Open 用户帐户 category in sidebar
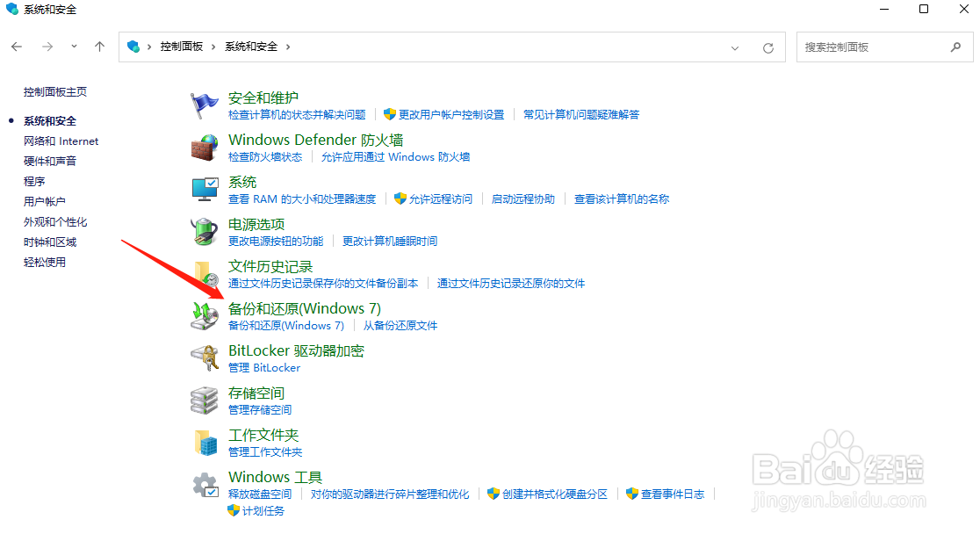Viewport: 980px width, 534px height. point(45,201)
